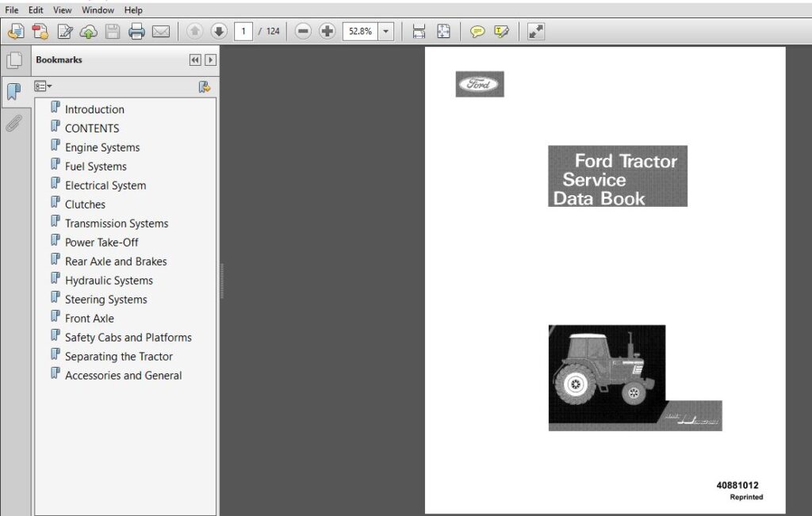Enter full screen read mode

535,32
